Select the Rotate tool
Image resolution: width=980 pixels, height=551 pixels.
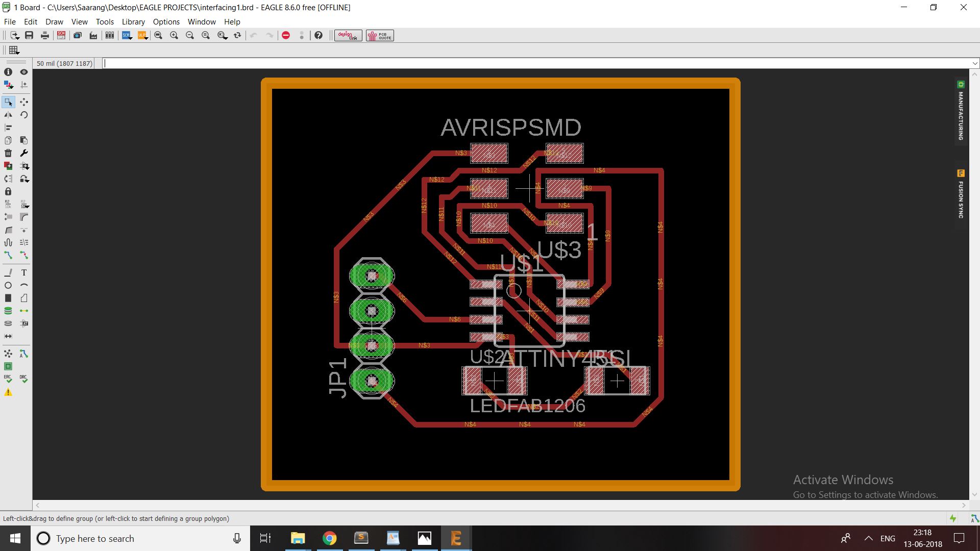coord(23,115)
